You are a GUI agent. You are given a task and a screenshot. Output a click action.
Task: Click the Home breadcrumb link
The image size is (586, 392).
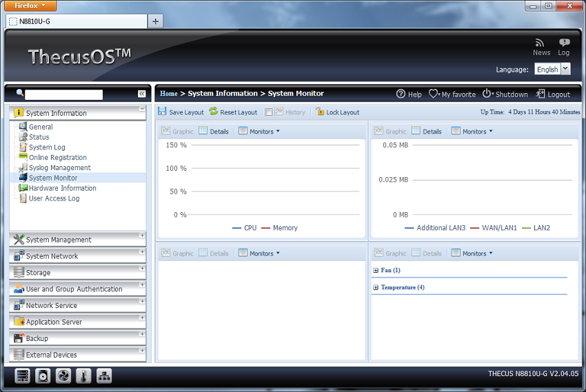click(x=168, y=93)
